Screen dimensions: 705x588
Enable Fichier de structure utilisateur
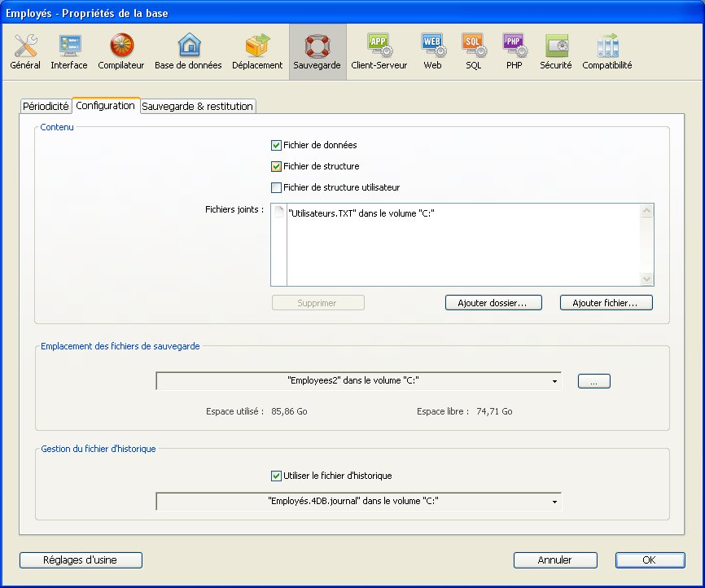pyautogui.click(x=276, y=187)
